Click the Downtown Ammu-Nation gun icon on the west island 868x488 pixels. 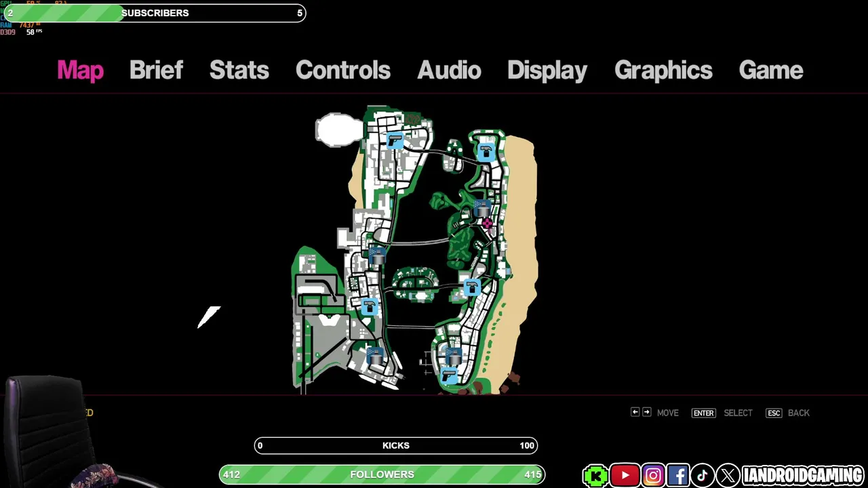click(395, 140)
